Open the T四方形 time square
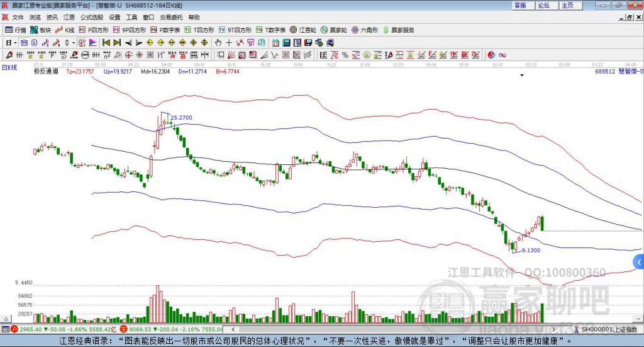This screenshot has width=644, height=347. pyautogui.click(x=199, y=30)
